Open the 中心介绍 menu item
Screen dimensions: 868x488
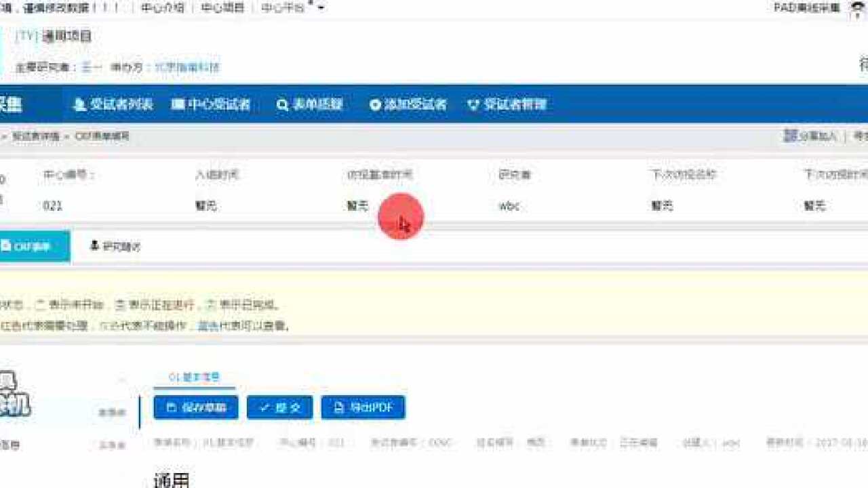pyautogui.click(x=162, y=8)
